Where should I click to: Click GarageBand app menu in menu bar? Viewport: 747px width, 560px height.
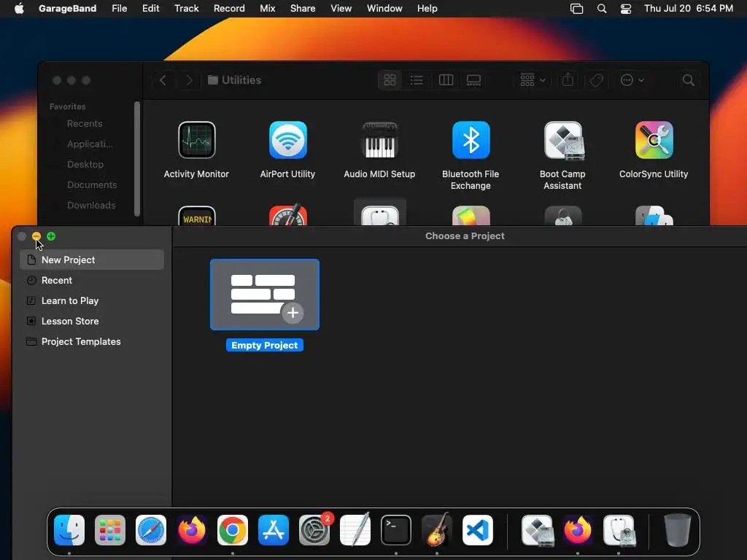click(67, 9)
